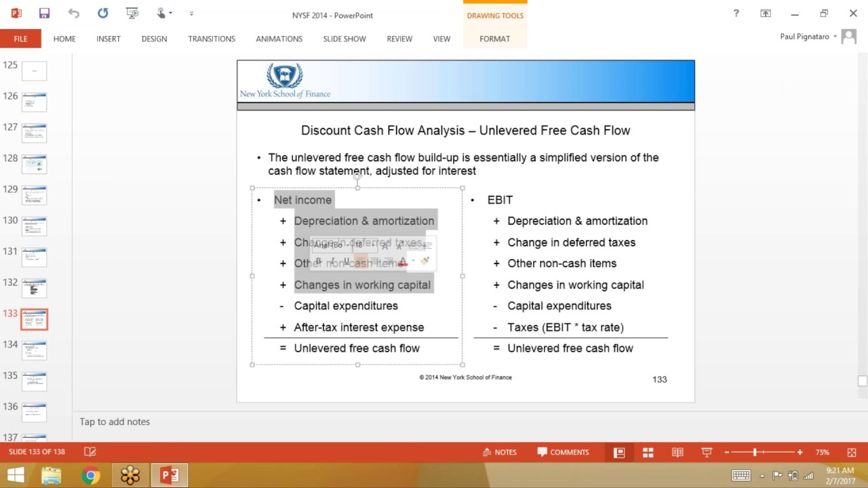
Task: Open Paul Pignataro account menu
Action: coord(808,37)
